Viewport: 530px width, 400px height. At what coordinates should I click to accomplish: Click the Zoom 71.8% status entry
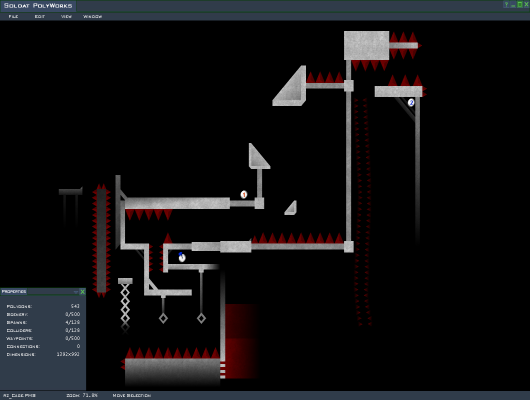click(x=82, y=395)
